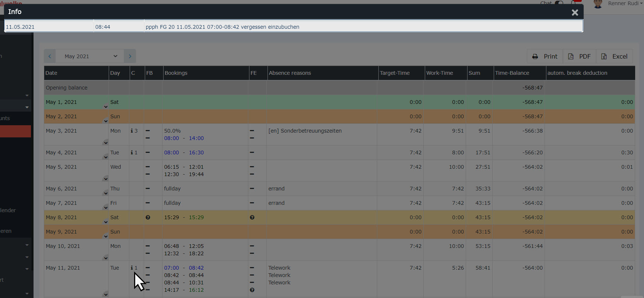
Task: Click the 08:44 time cell in Info dialog
Action: pyautogui.click(x=119, y=27)
